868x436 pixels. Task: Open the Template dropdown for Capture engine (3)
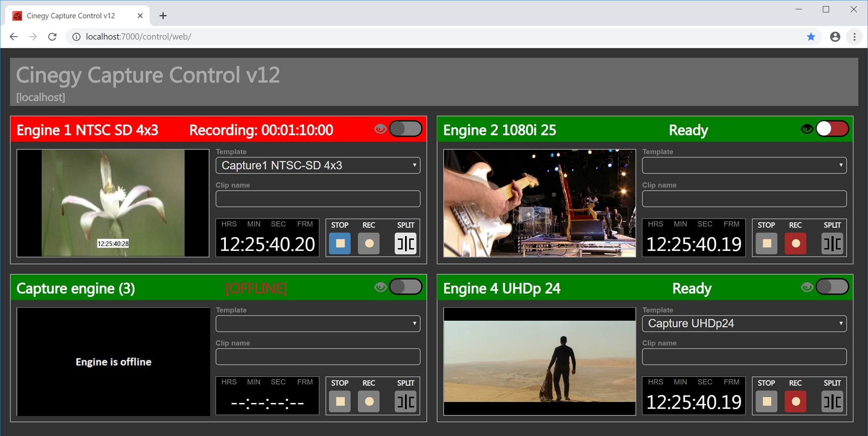[x=318, y=323]
